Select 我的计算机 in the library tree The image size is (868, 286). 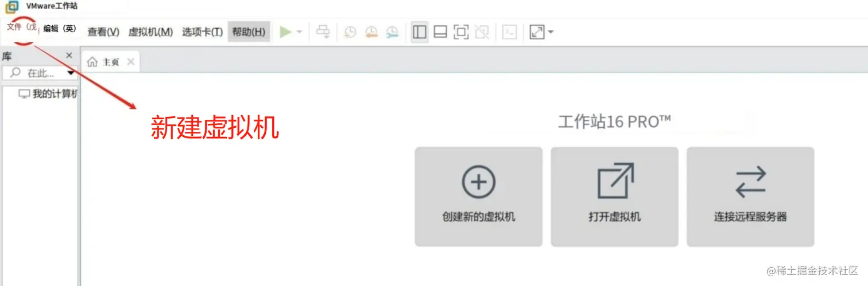[48, 94]
